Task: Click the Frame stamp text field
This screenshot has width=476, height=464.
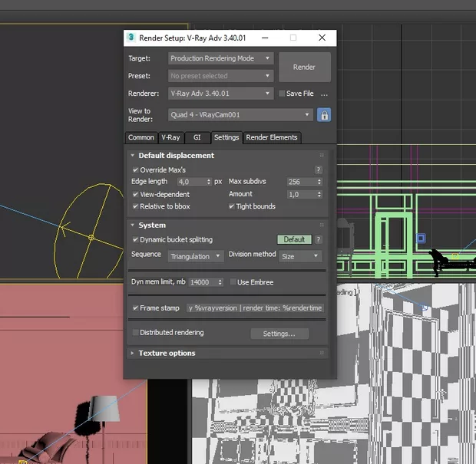Action: click(x=256, y=308)
